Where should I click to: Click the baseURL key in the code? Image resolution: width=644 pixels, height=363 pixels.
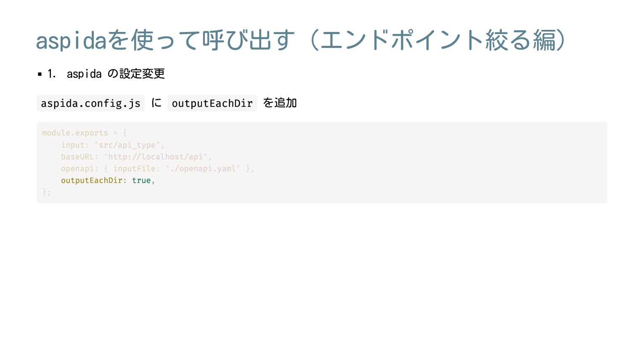coord(77,157)
